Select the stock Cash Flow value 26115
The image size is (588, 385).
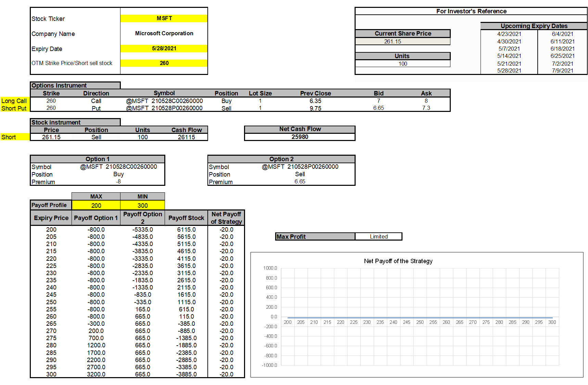(187, 137)
